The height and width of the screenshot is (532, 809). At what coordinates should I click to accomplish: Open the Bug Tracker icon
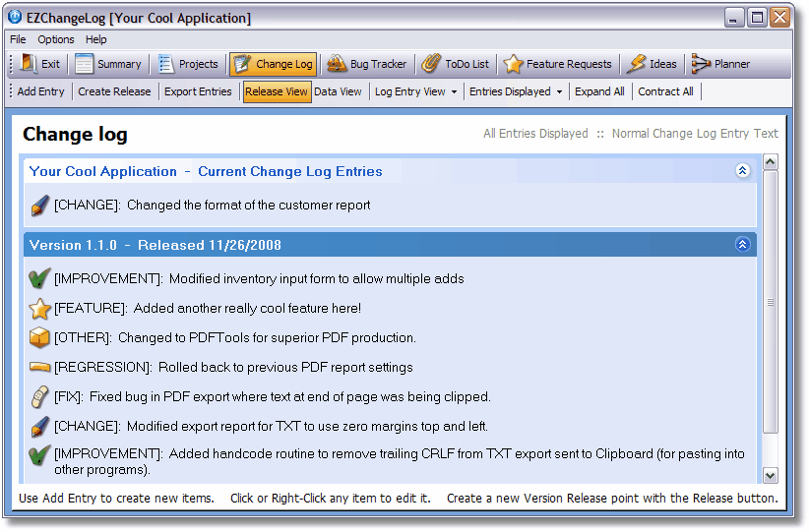(x=337, y=64)
